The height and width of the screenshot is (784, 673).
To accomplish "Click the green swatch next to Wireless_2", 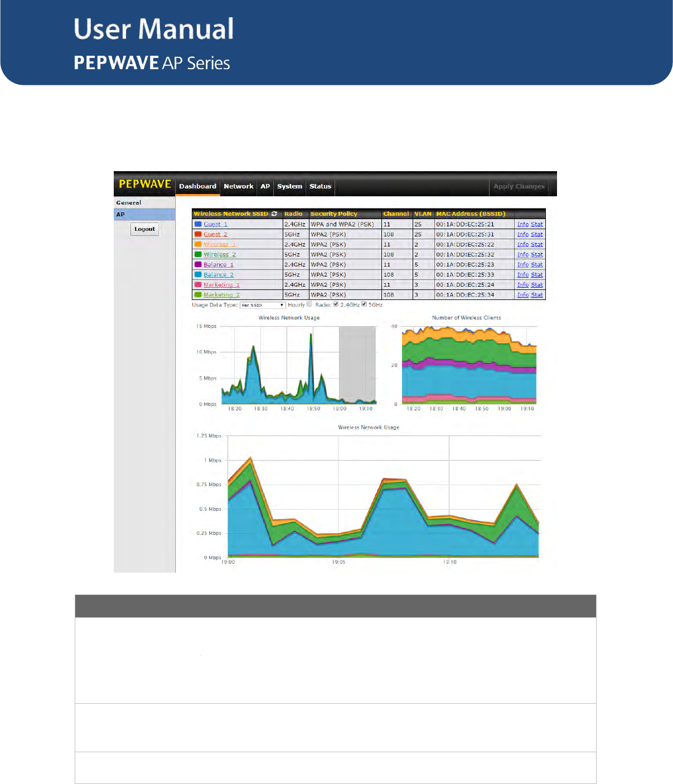I will (198, 254).
